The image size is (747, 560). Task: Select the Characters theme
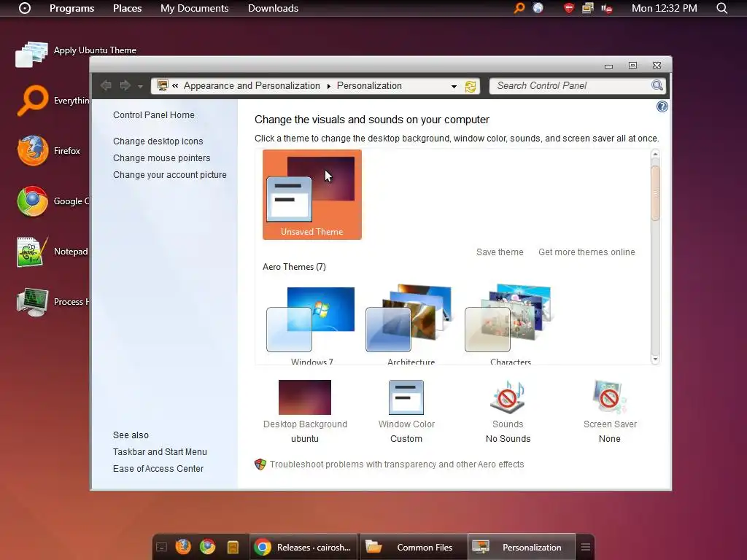tap(510, 324)
